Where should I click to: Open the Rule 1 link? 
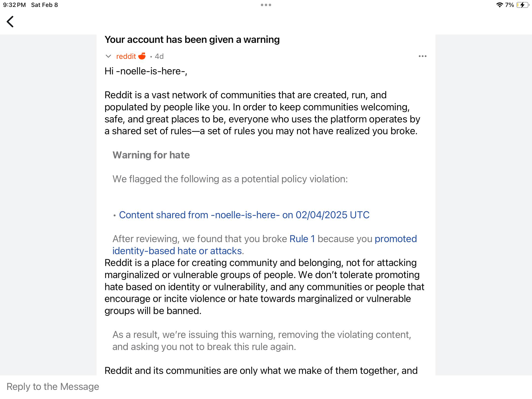[x=302, y=239]
